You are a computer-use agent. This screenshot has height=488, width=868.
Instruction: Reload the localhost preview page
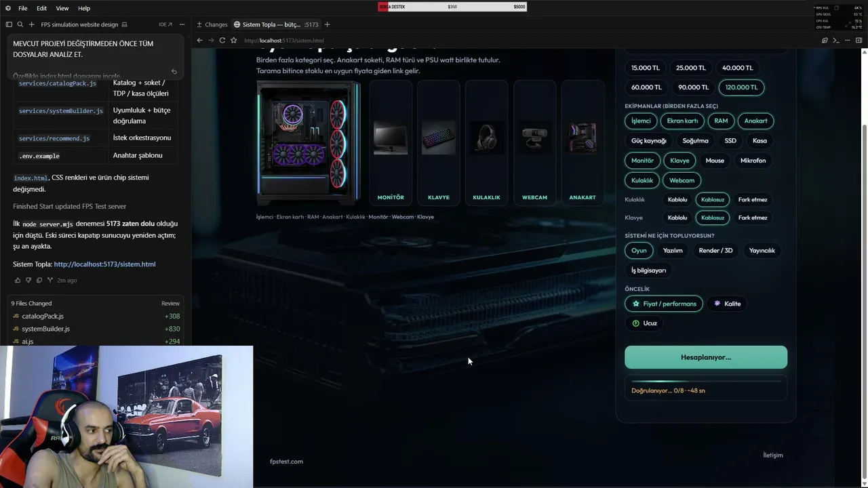coord(222,41)
